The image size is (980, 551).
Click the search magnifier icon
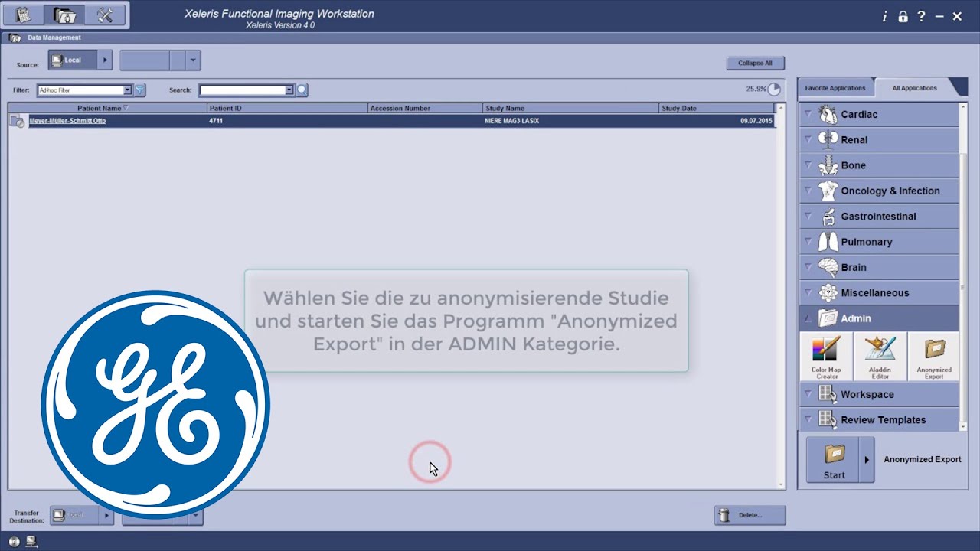(302, 90)
